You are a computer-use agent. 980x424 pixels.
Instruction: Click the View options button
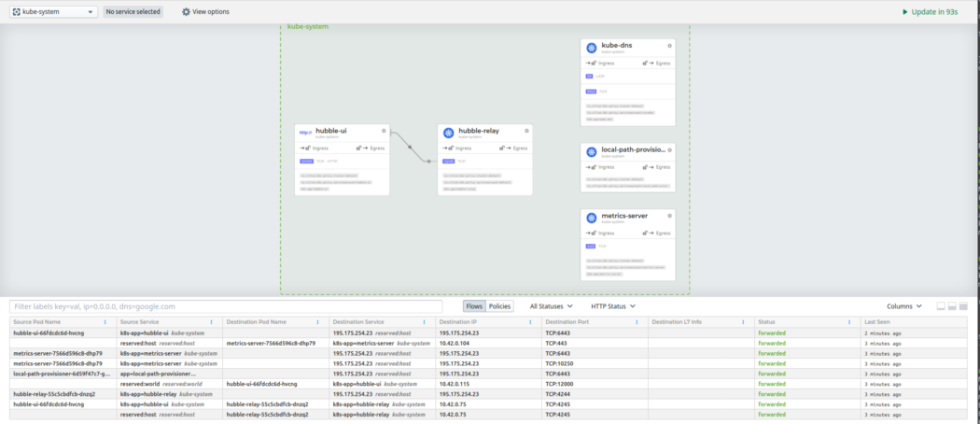[205, 12]
